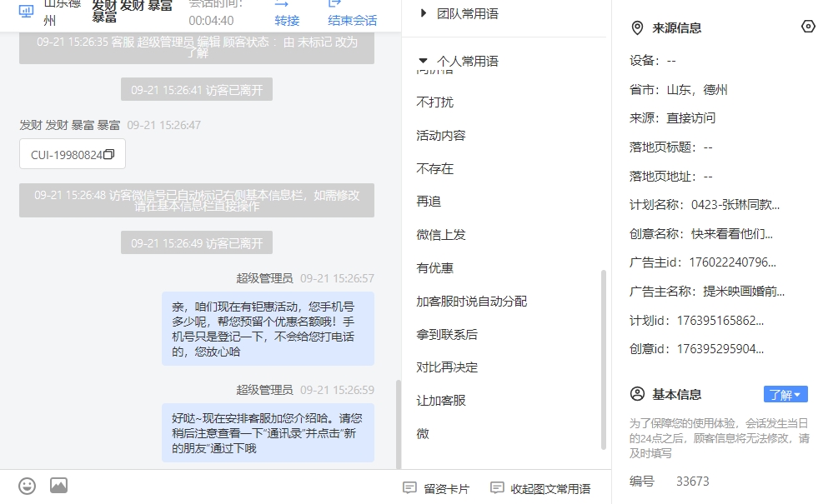The width and height of the screenshot is (818, 504).
Task: Click the 来源：直接访问 row
Action: [672, 118]
